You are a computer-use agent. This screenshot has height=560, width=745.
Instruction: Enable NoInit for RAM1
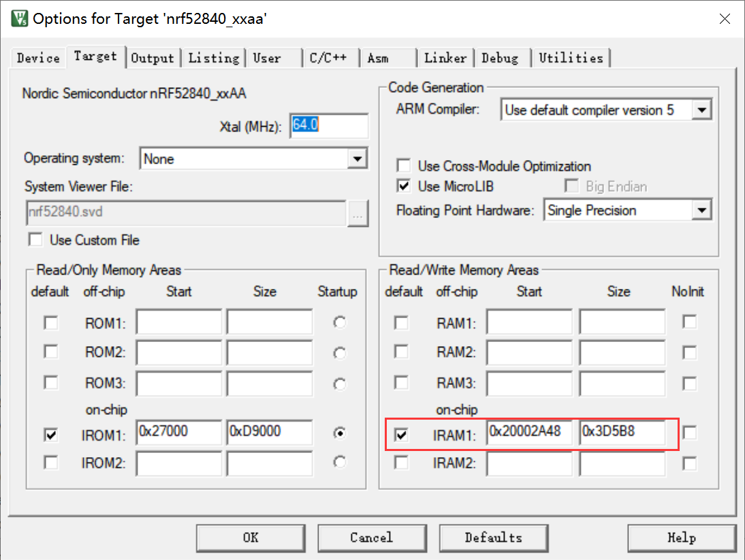point(689,322)
